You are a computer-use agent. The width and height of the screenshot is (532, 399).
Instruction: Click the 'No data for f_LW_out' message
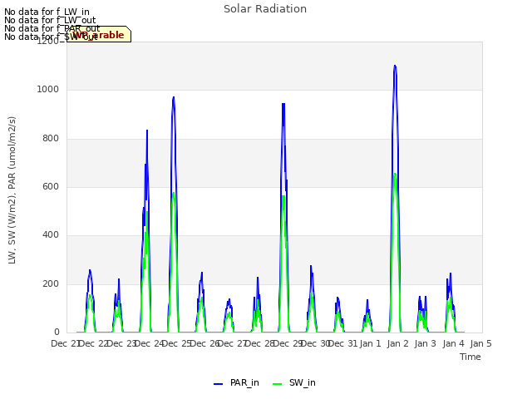pyautogui.click(x=50, y=20)
